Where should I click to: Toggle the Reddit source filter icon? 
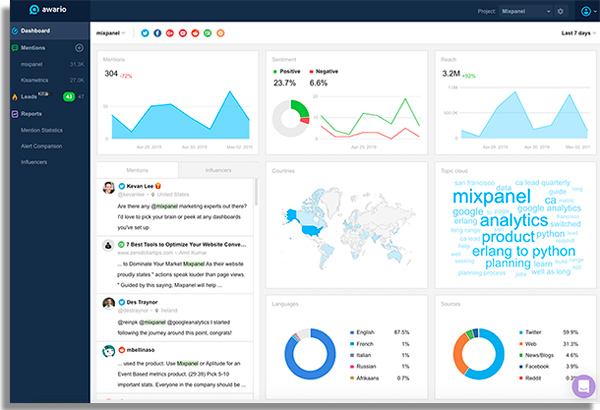coord(195,33)
